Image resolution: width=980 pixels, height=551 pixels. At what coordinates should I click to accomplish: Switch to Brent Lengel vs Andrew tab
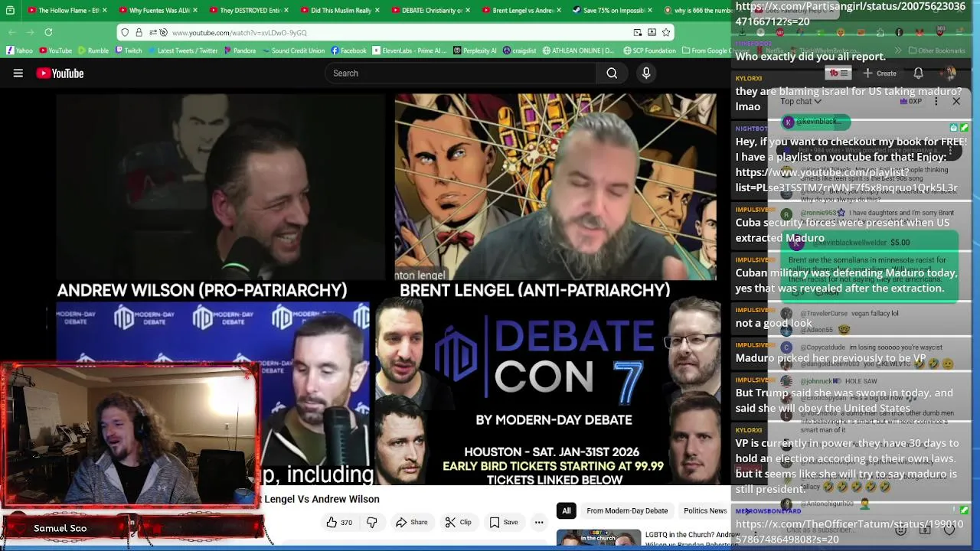[523, 10]
